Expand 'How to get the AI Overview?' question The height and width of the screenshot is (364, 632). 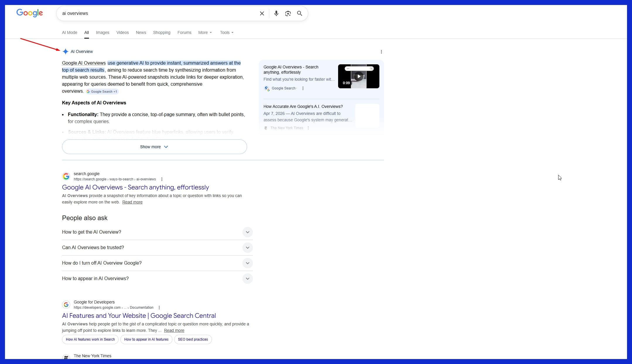247,232
